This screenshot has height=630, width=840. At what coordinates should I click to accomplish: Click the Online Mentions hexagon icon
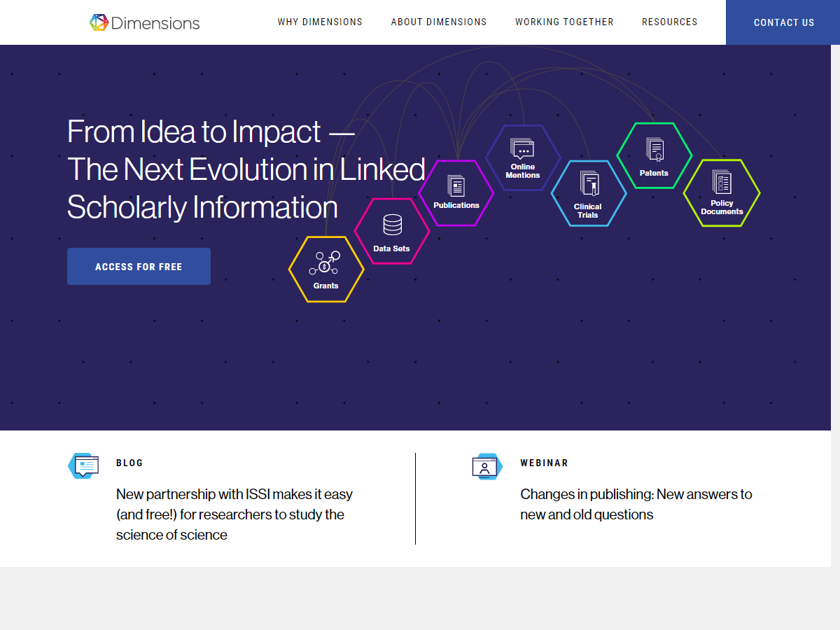pyautogui.click(x=523, y=158)
